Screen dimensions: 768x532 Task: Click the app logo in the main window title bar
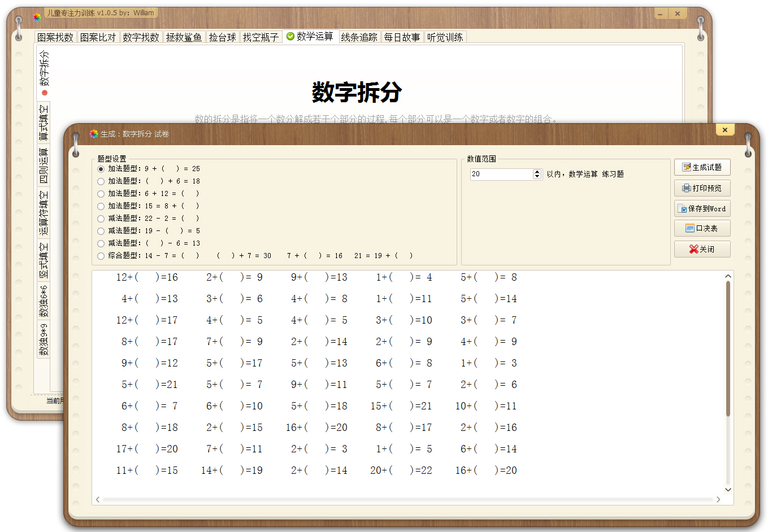click(37, 17)
